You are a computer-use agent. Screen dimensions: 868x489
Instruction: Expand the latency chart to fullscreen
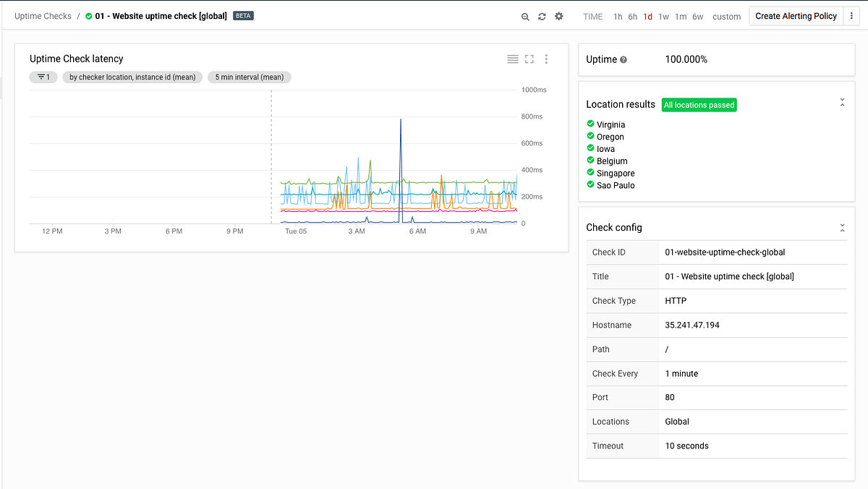pos(529,59)
